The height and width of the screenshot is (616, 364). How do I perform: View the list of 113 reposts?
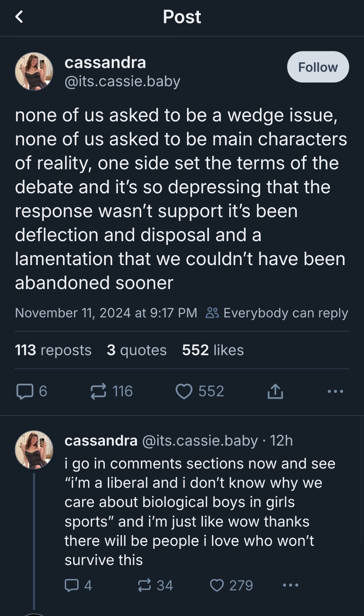tap(53, 350)
